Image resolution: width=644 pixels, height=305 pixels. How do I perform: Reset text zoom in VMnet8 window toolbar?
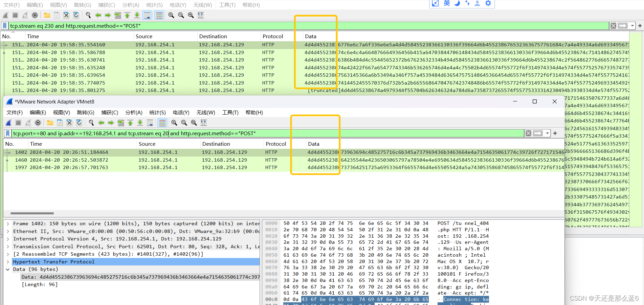[194, 123]
